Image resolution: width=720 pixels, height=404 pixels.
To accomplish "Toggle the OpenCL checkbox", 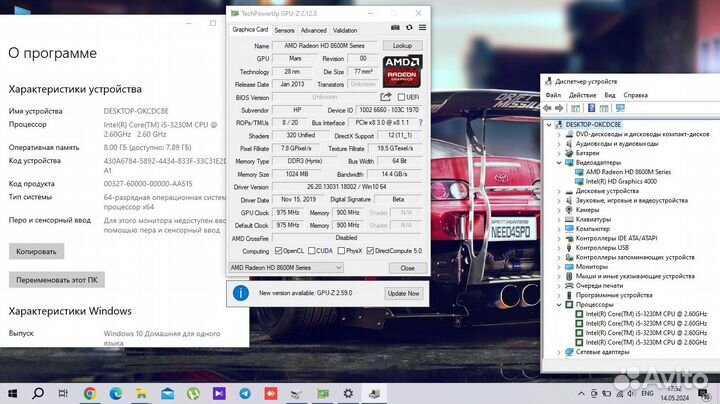I will click(x=278, y=251).
